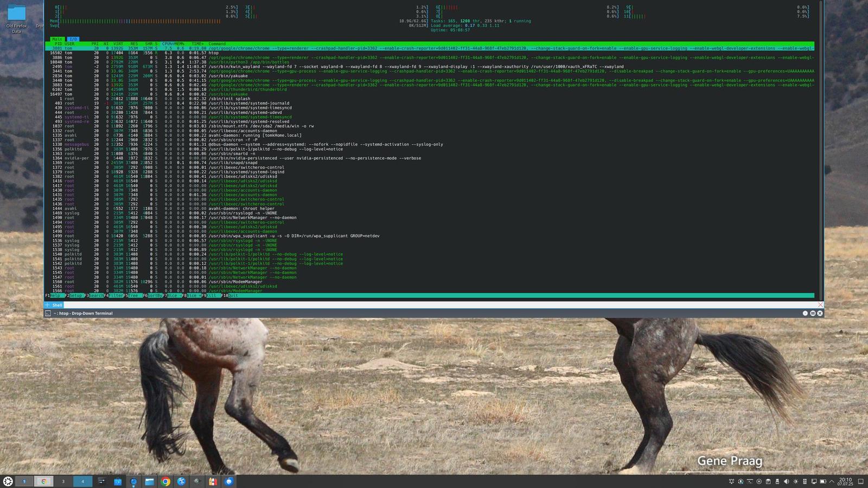Toggle media playback via the tray pause icon
The width and height of the screenshot is (868, 488).
(759, 481)
